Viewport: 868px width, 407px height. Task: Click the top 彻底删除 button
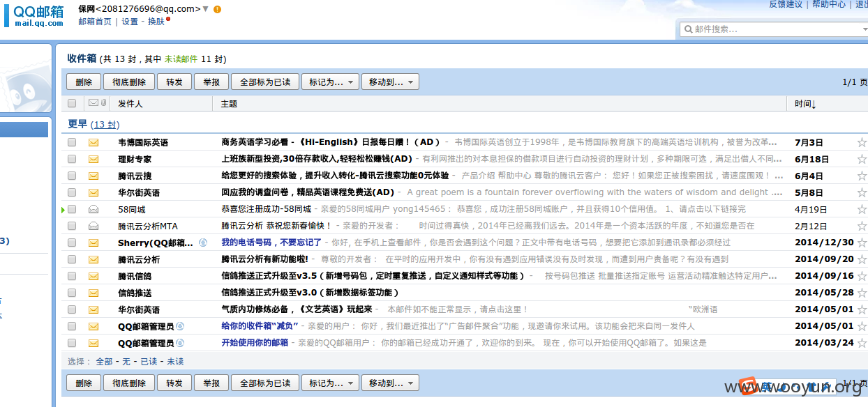pyautogui.click(x=129, y=82)
